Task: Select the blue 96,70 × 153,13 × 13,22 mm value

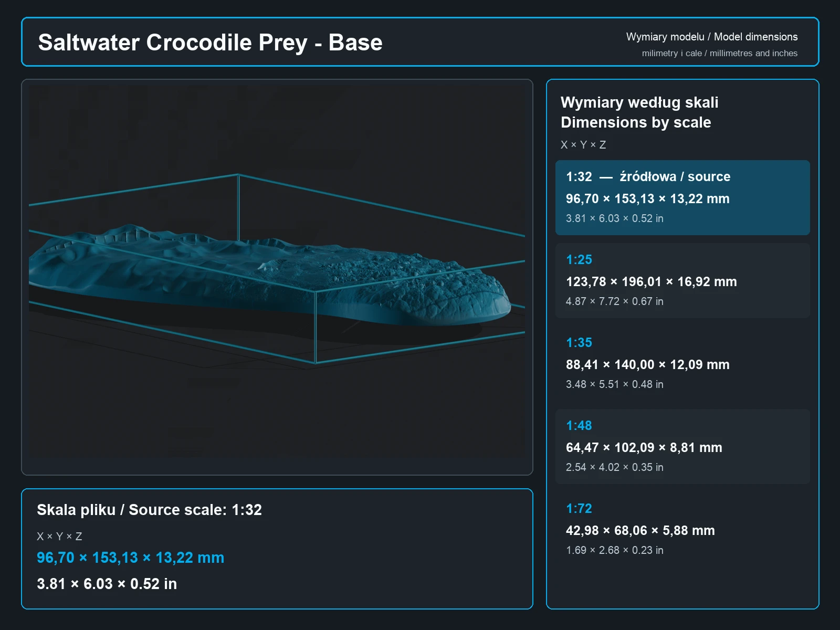Action: point(130,558)
